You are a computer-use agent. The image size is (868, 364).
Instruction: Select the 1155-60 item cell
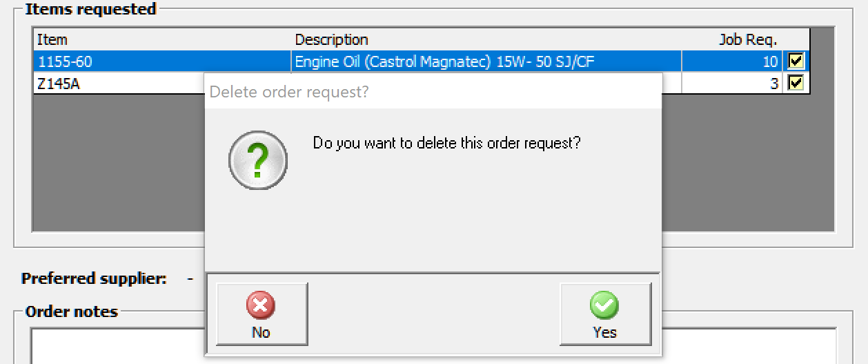tap(162, 61)
